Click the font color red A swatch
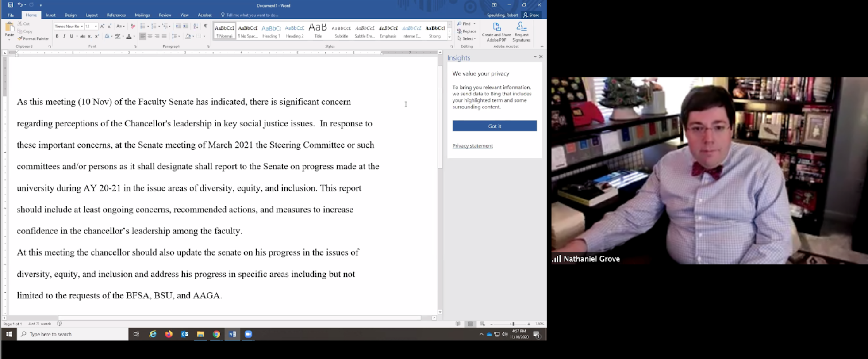This screenshot has width=868, height=359. (129, 36)
